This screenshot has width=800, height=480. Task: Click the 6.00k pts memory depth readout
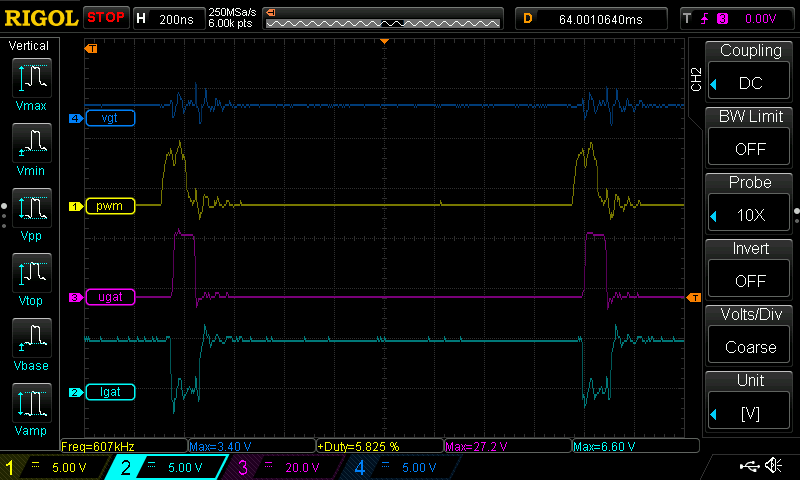230,23
